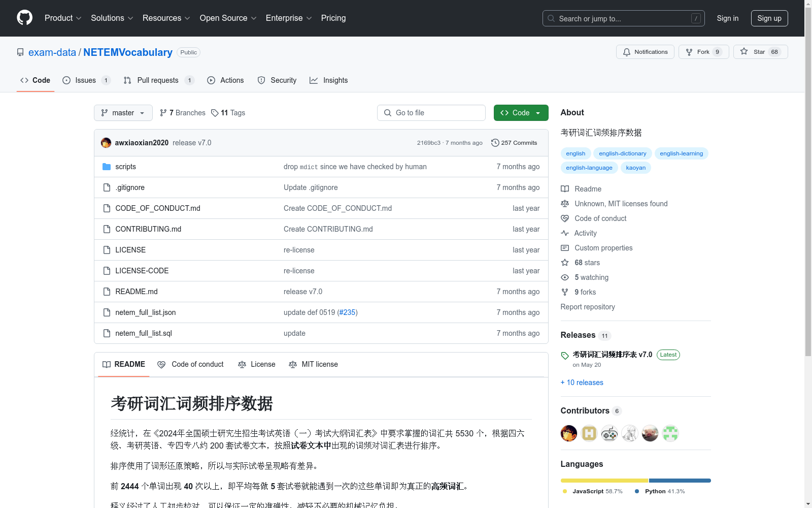
Task: Click the scripts folder icon
Action: 107,167
